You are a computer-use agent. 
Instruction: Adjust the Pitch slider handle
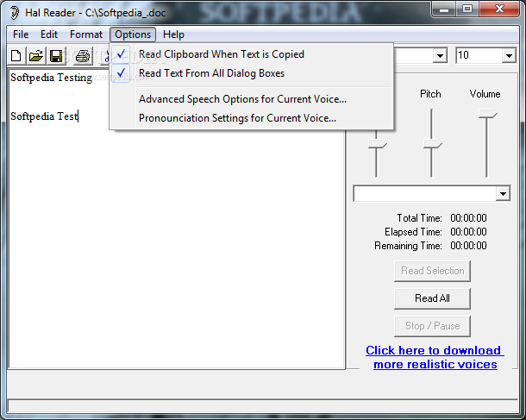[x=432, y=144]
